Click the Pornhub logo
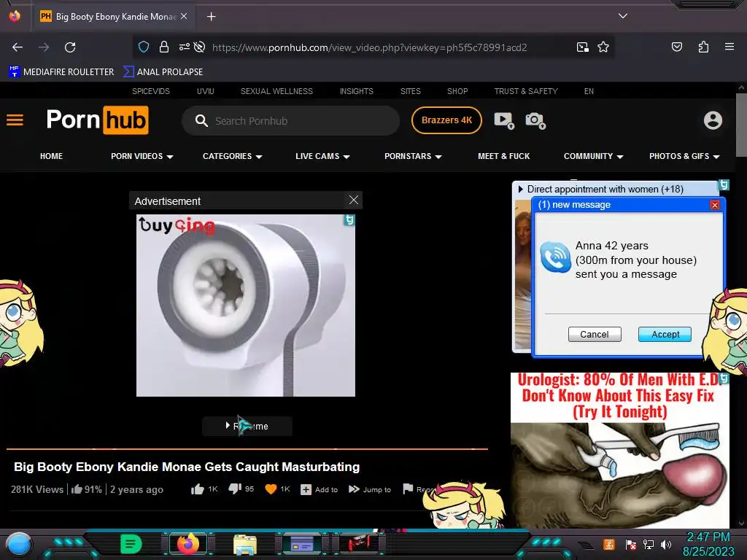747x560 pixels. (x=97, y=120)
